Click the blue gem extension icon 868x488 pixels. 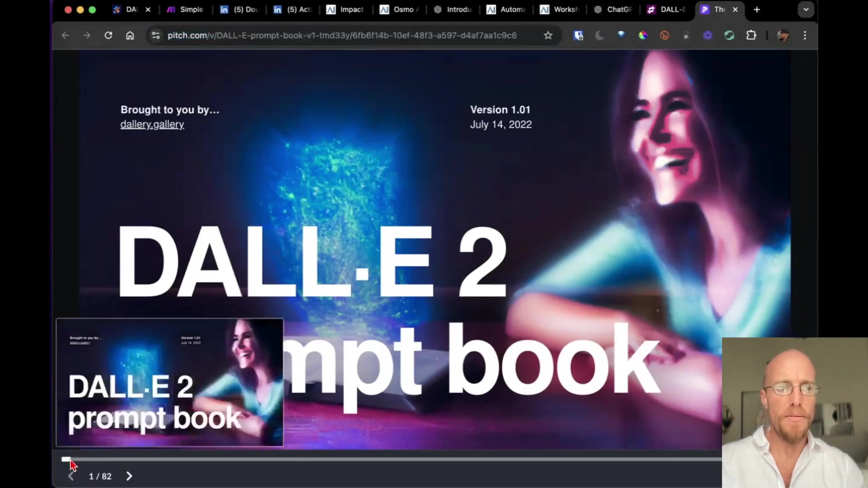pos(621,35)
